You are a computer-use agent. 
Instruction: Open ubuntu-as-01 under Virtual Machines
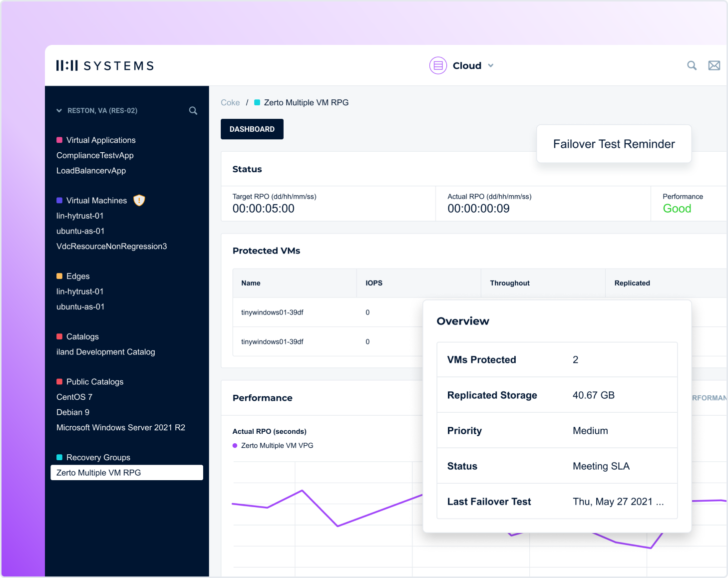click(x=80, y=231)
